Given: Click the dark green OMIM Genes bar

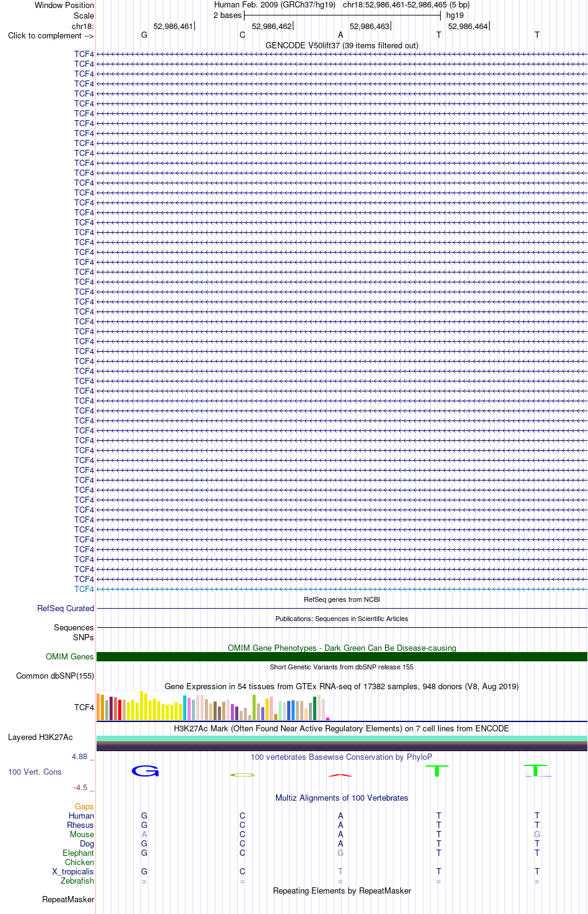Looking at the screenshot, I should pyautogui.click(x=342, y=656).
